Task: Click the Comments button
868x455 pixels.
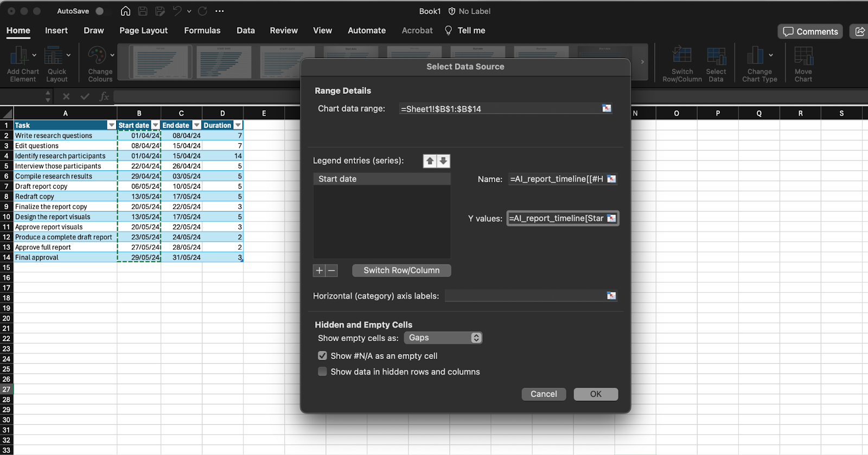Action: click(810, 31)
